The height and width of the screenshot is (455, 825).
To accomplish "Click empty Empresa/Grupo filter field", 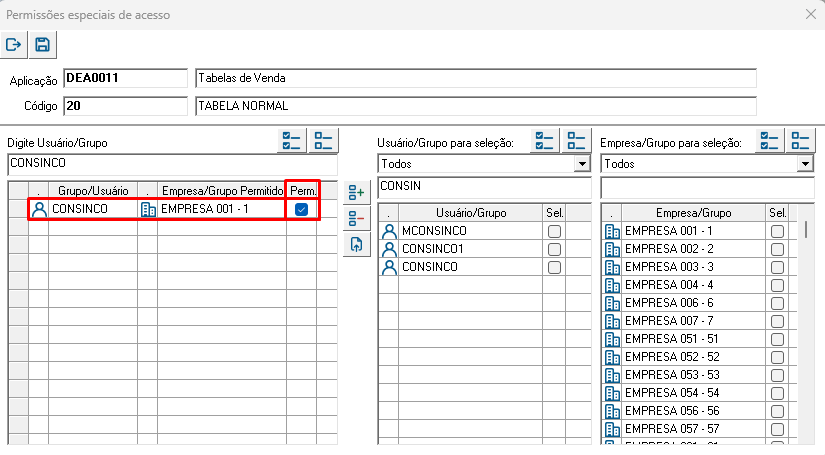I will [708, 187].
